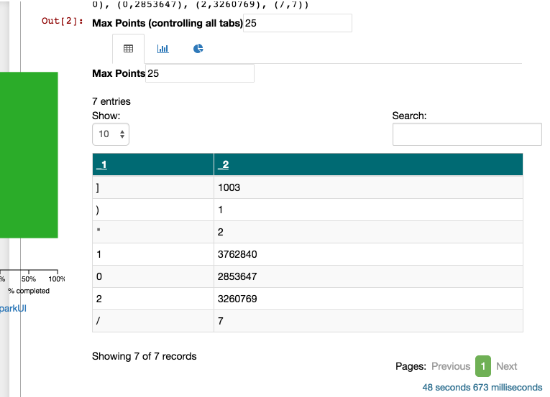Open the pie chart tab icon
The height and width of the screenshot is (397, 550).
pos(198,48)
